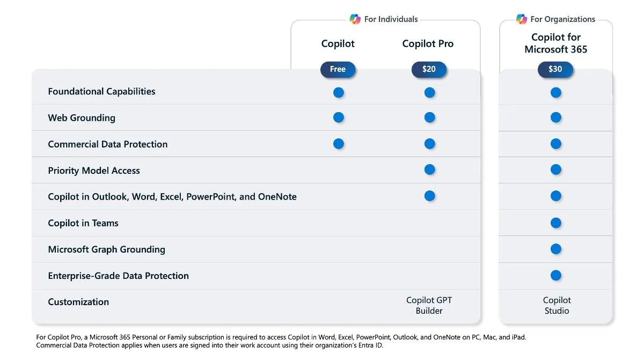
Task: Click the Free price badge
Action: pyautogui.click(x=338, y=69)
